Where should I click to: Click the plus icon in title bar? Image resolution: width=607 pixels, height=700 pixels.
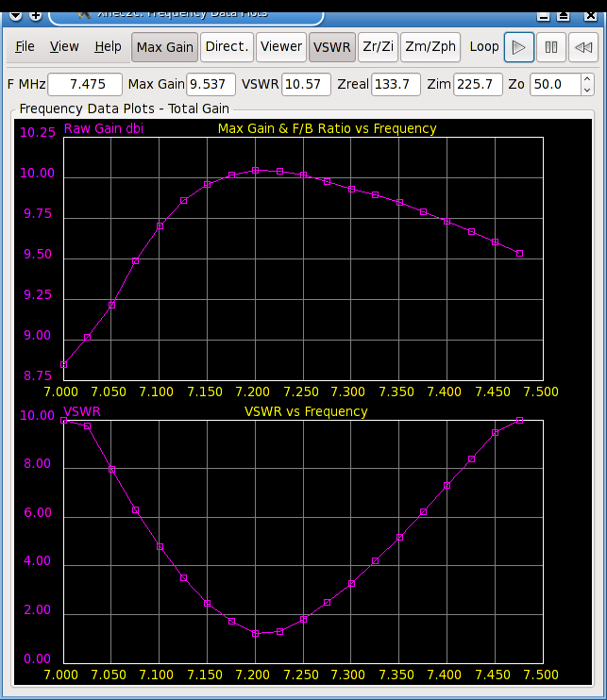[x=36, y=16]
